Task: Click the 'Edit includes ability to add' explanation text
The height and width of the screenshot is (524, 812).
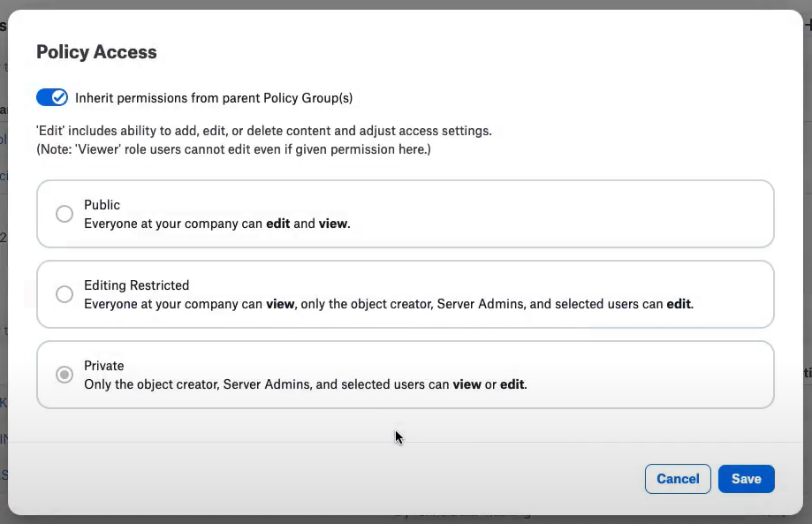Action: point(264,131)
